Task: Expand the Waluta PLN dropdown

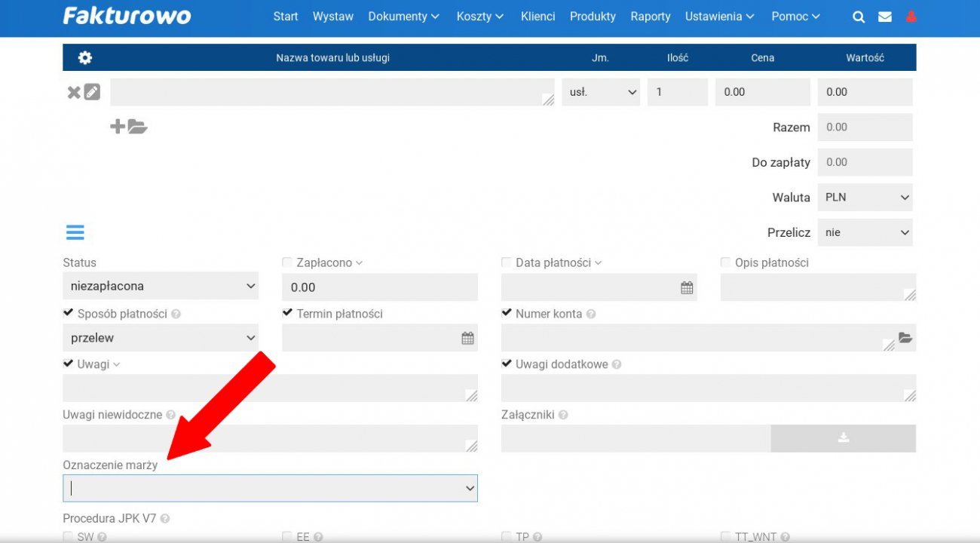Action: (864, 198)
